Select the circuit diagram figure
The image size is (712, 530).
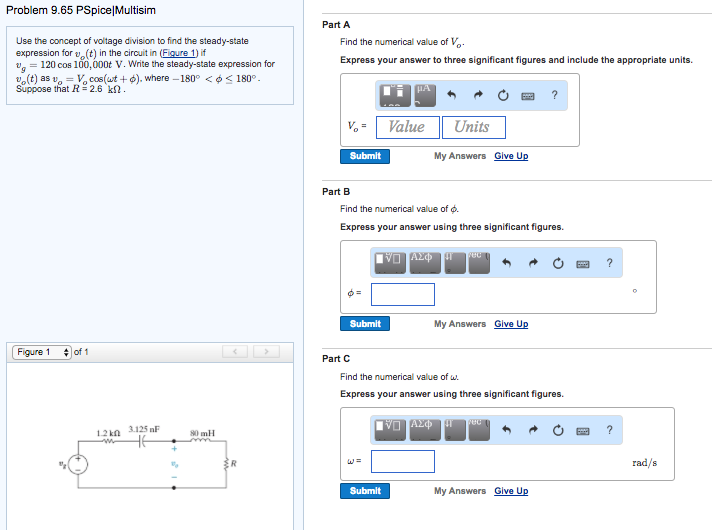tap(148, 458)
